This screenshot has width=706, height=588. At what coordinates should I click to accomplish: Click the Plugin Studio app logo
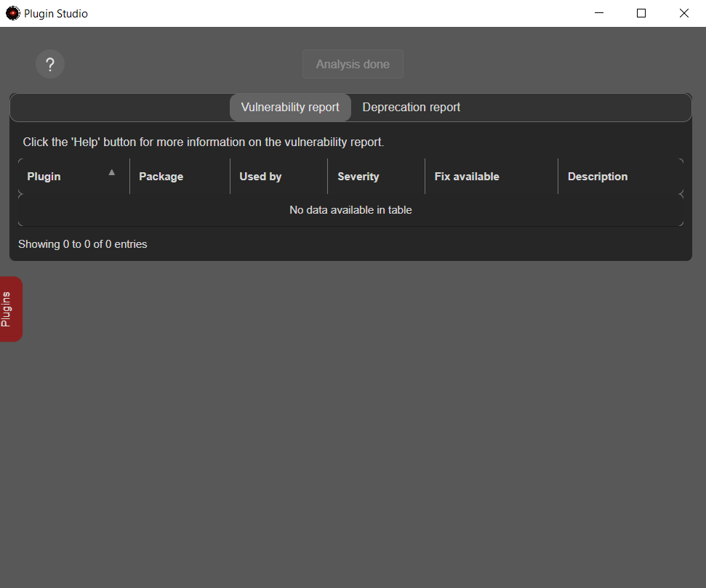pyautogui.click(x=13, y=14)
